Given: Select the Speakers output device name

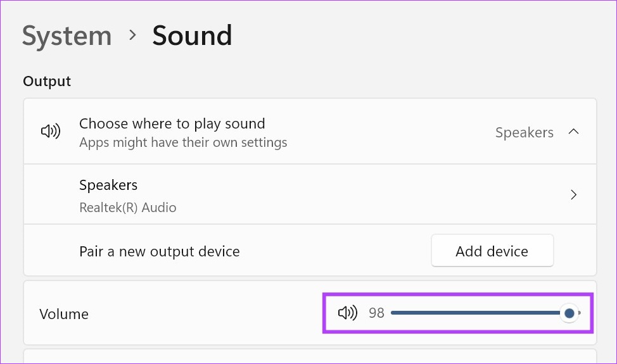Looking at the screenshot, I should point(108,185).
